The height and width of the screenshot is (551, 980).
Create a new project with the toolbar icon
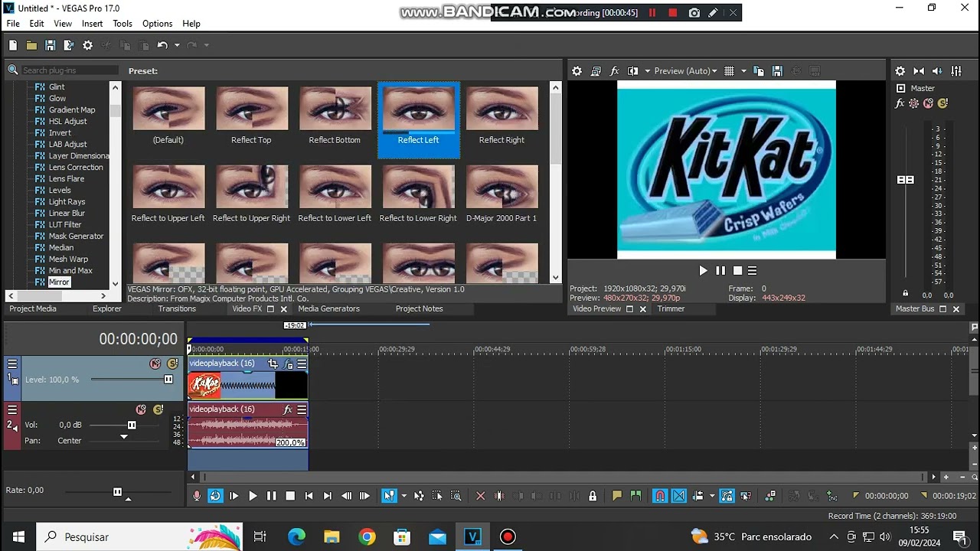(13, 46)
